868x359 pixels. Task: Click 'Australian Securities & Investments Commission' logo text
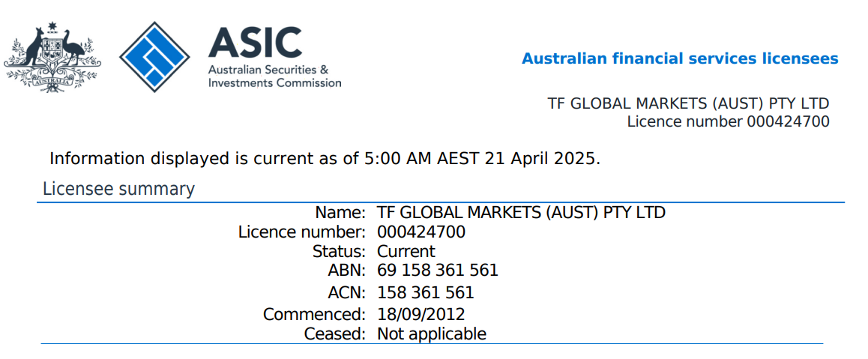(x=274, y=76)
